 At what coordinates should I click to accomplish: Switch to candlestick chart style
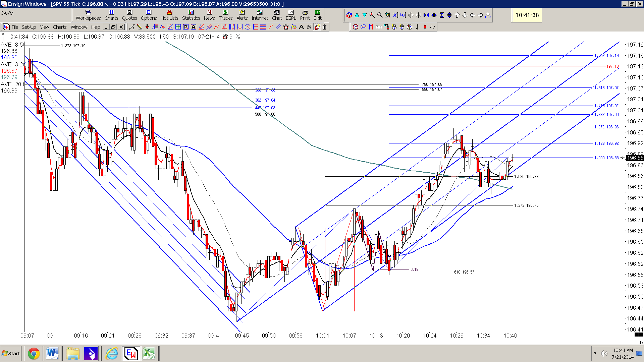pos(425,27)
